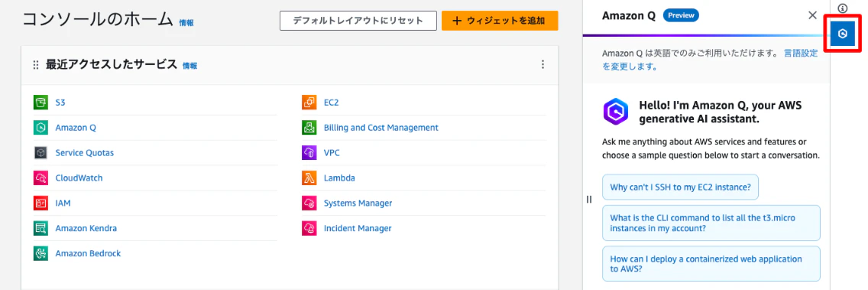The width and height of the screenshot is (868, 290).
Task: Open the Systems Manager link
Action: point(358,204)
